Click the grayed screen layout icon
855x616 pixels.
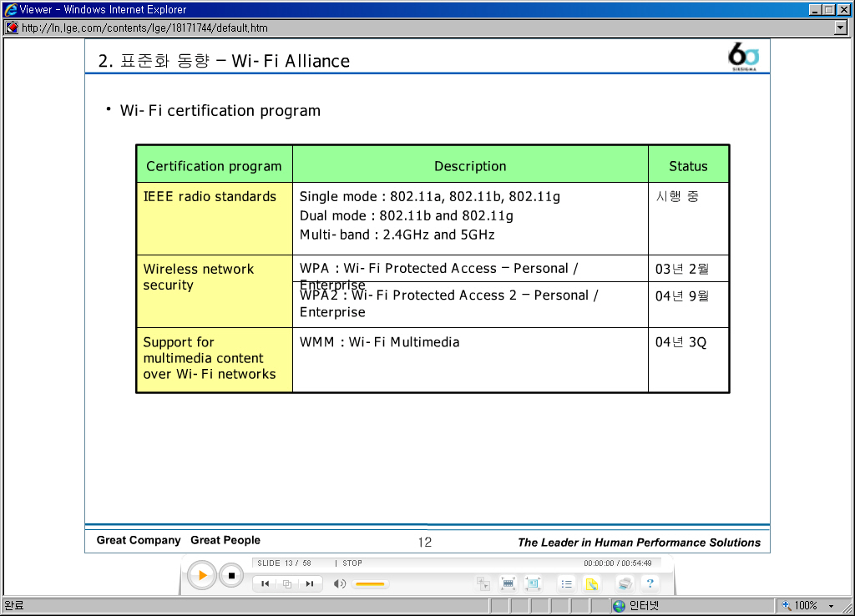(x=483, y=584)
